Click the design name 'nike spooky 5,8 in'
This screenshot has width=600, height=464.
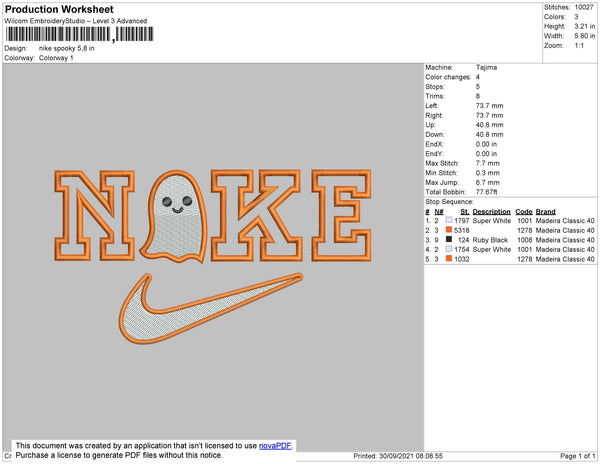[67, 48]
